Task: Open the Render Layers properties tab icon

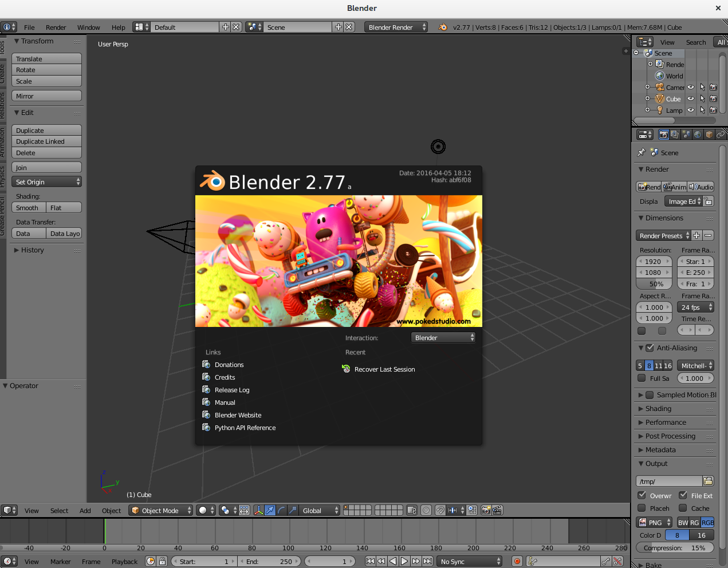Action: [x=675, y=135]
